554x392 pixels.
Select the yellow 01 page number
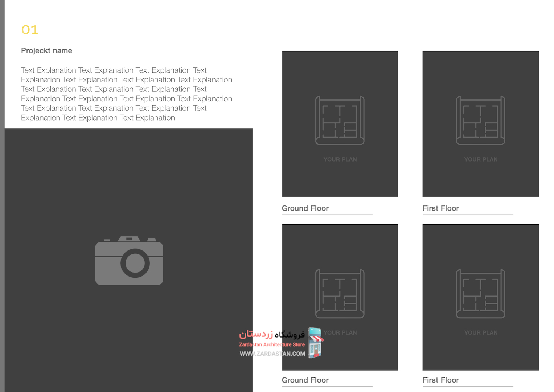30,30
